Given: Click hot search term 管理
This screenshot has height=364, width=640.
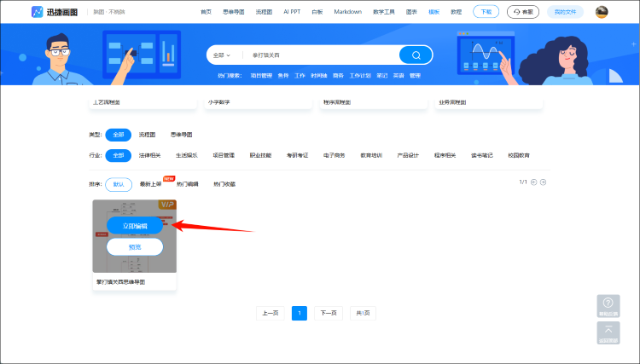Looking at the screenshot, I should tap(415, 76).
